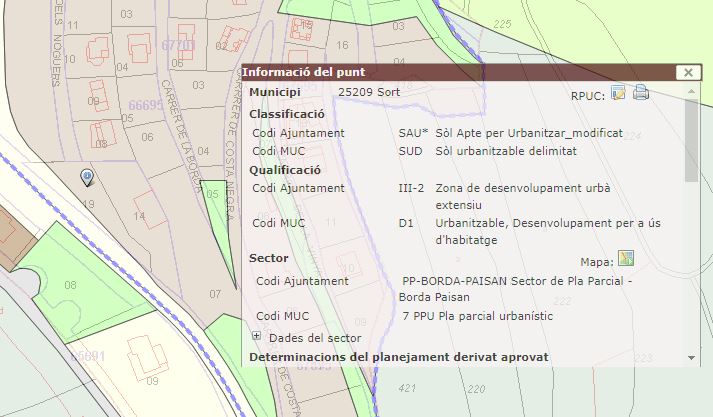Select parcel 14 on the map
This screenshot has height=417, width=713.
pyautogui.click(x=140, y=215)
